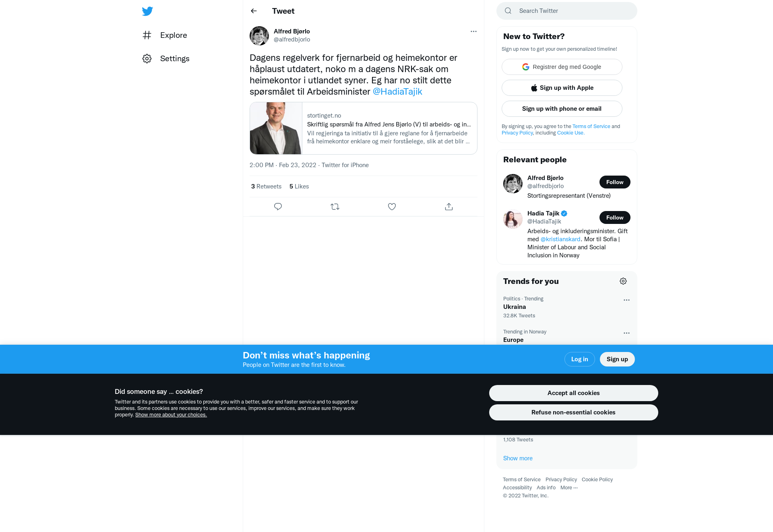773x532 pixels.
Task: Retweet using the retweet arrows icon
Action: (x=335, y=207)
